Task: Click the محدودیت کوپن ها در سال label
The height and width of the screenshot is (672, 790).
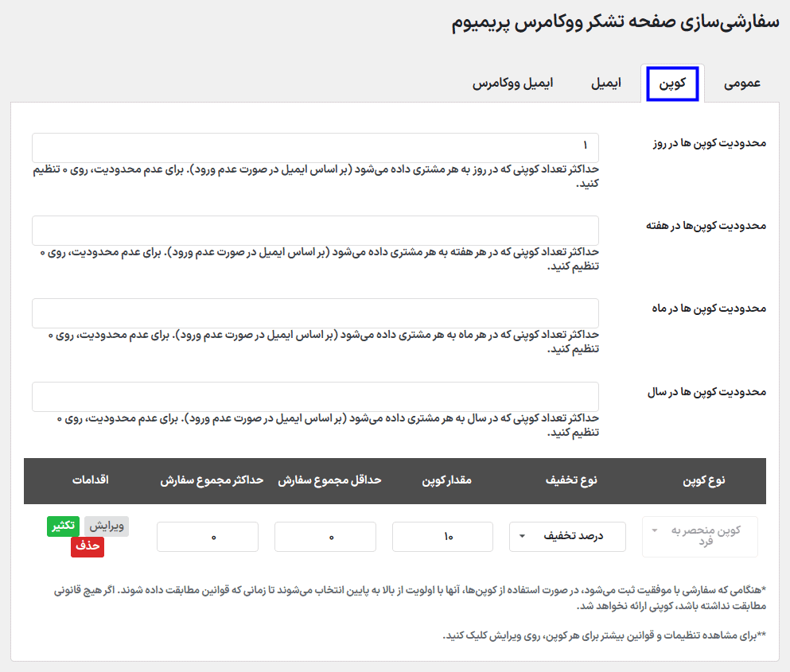Action: tap(706, 392)
